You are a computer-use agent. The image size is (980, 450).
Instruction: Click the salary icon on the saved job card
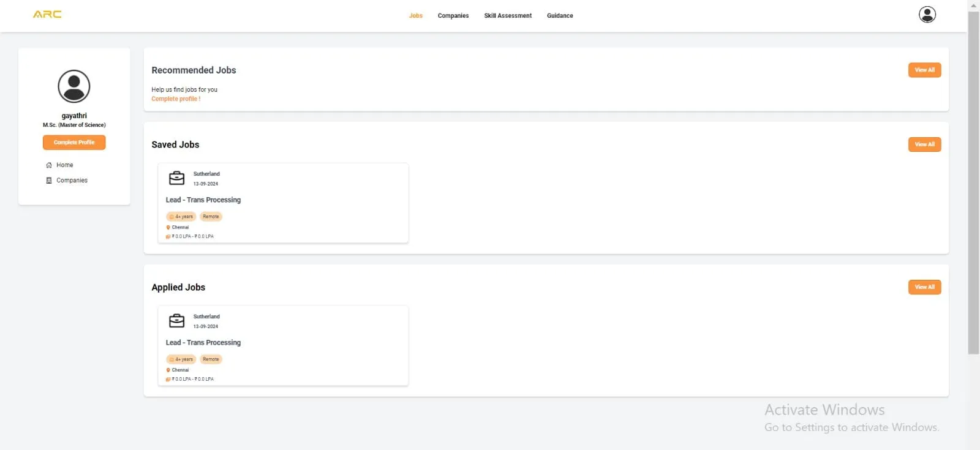168,236
